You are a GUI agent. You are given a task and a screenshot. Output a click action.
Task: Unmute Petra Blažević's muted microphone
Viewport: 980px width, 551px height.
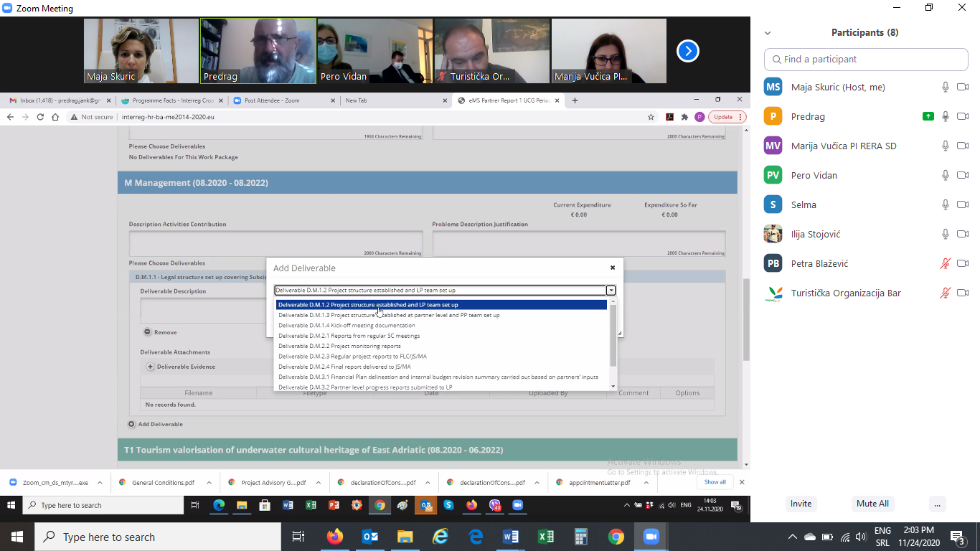tap(946, 263)
